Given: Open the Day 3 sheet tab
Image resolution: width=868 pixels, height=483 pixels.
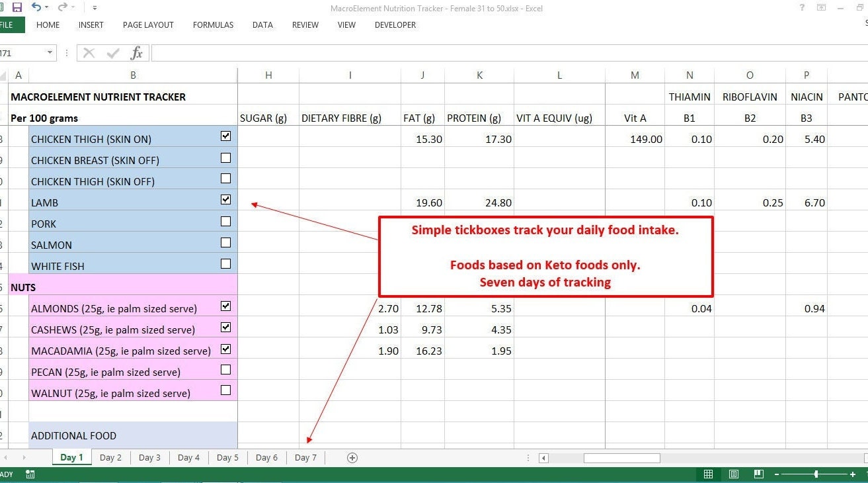Looking at the screenshot, I should [x=149, y=457].
